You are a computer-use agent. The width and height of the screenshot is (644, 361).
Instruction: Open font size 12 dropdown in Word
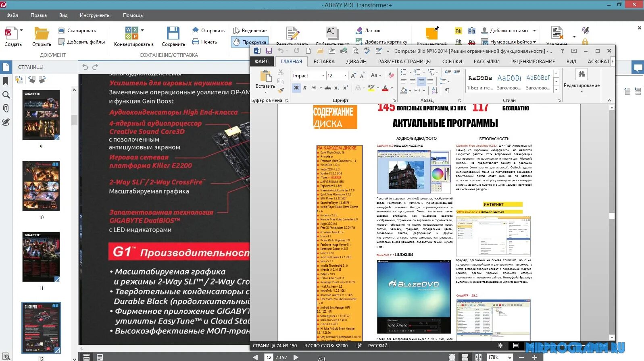pos(345,76)
